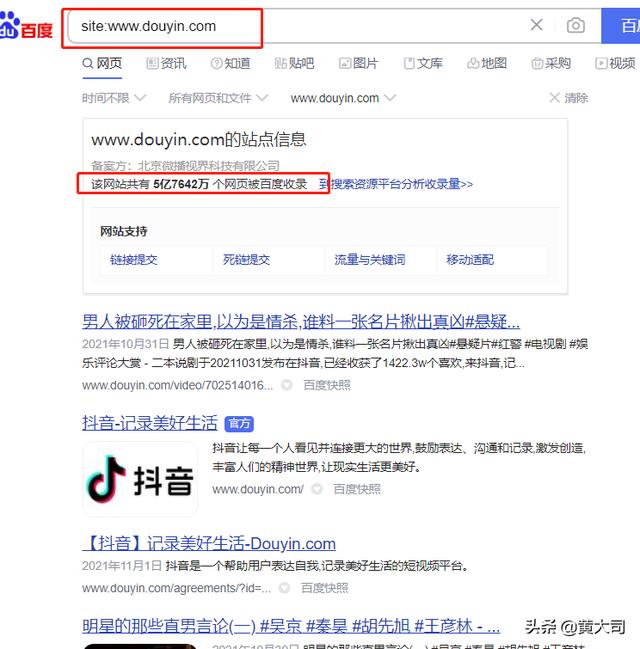Open 流量与关键词 link
The width and height of the screenshot is (640, 649).
point(369,260)
